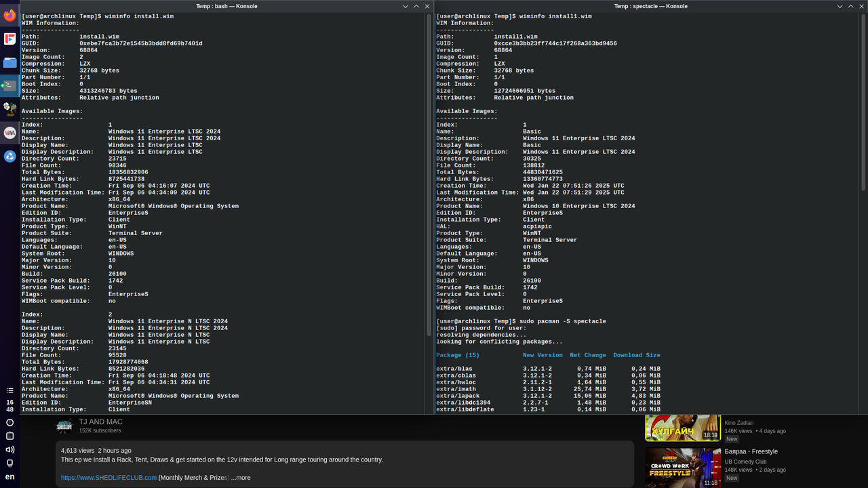Click the 'EnterpriseSN' Edition ID value
The width and height of the screenshot is (868, 488).
pos(130,403)
